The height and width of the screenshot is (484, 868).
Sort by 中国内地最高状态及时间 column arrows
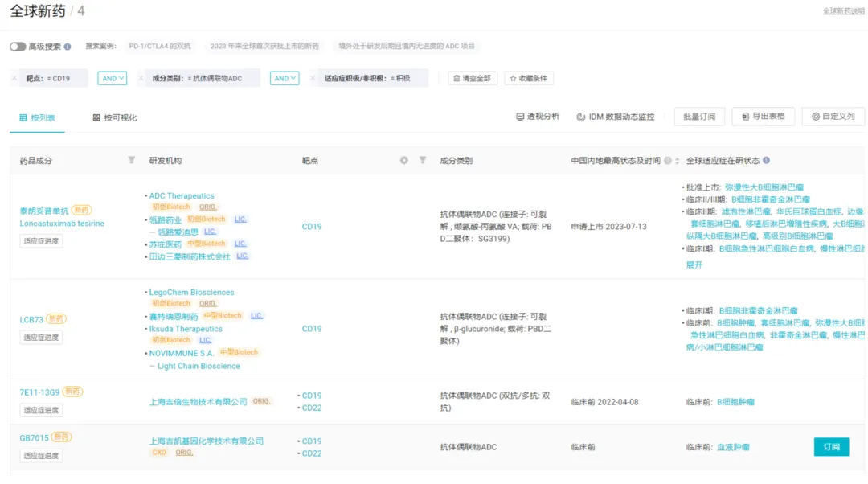678,161
